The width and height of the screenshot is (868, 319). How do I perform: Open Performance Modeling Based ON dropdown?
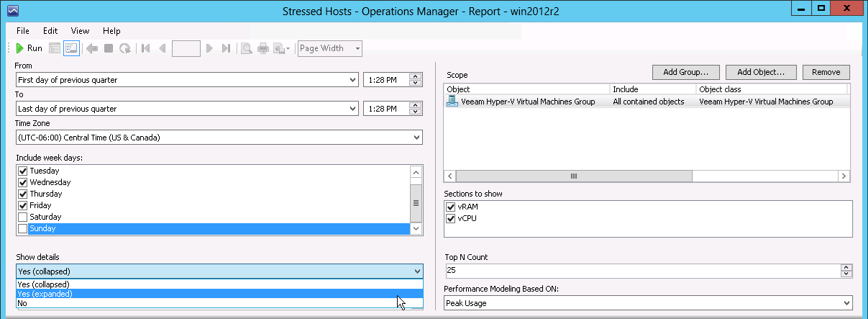coord(649,303)
